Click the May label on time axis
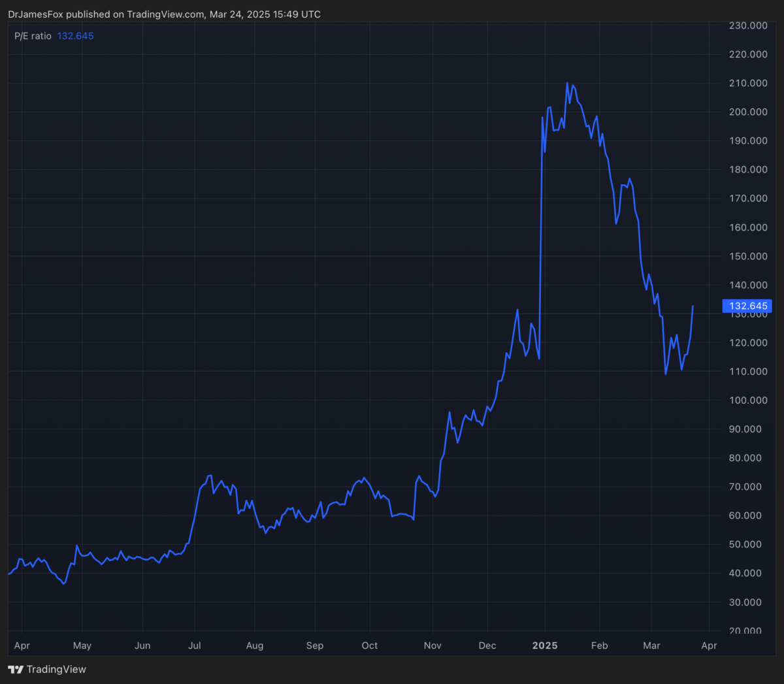 coord(82,645)
